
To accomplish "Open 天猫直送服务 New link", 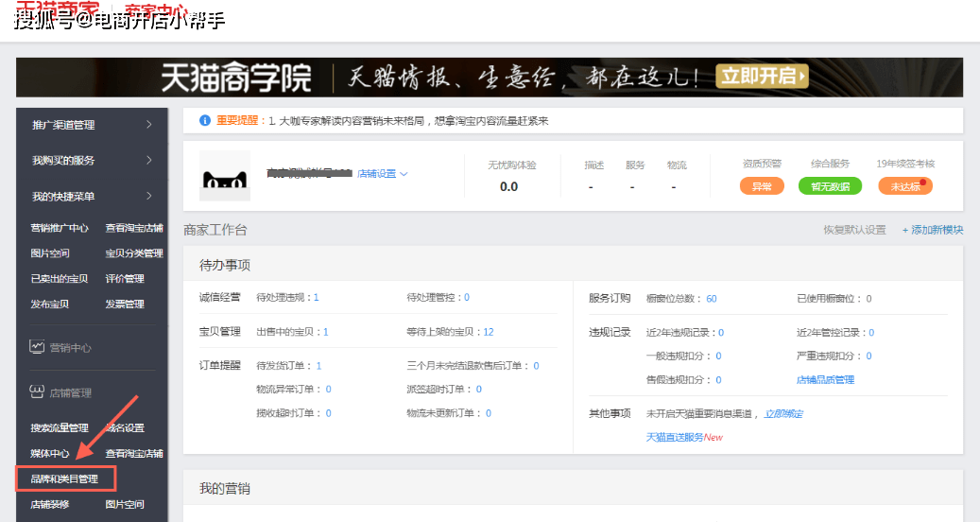I will click(684, 438).
